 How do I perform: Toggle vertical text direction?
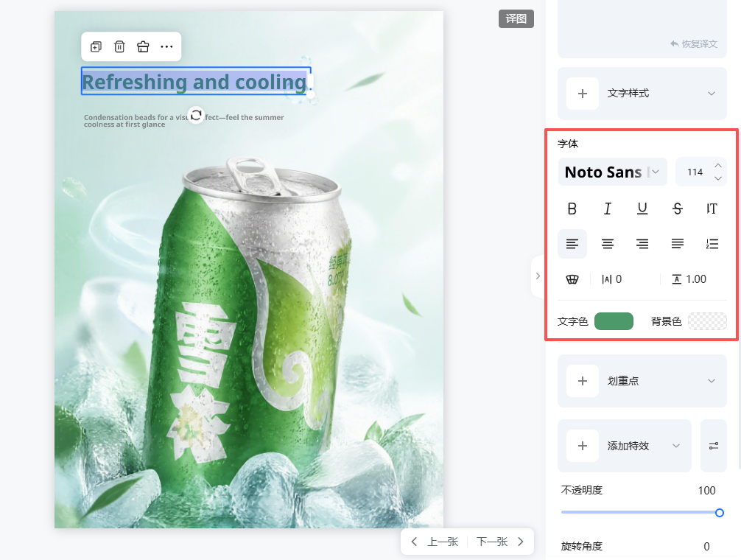(712, 209)
